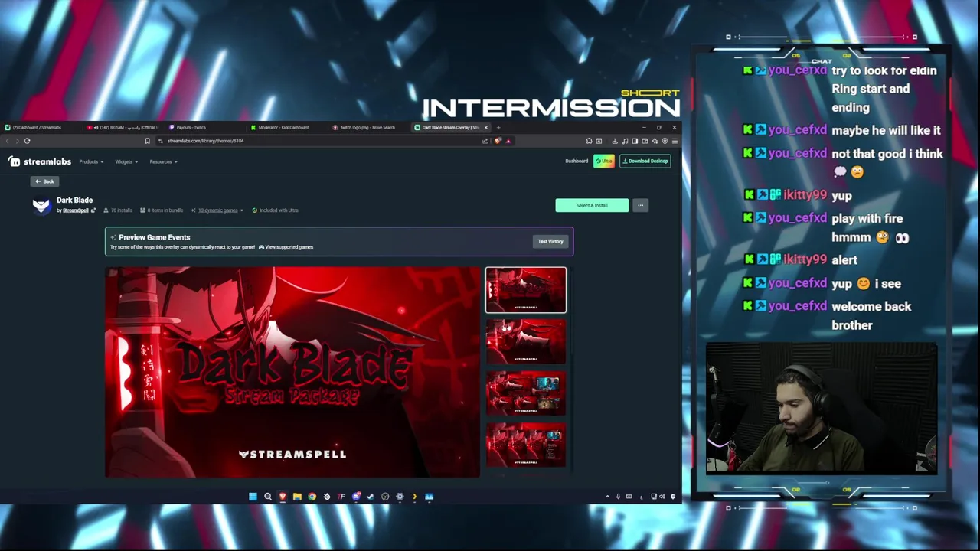
Task: Go to the Dashboard link
Action: 577,161
